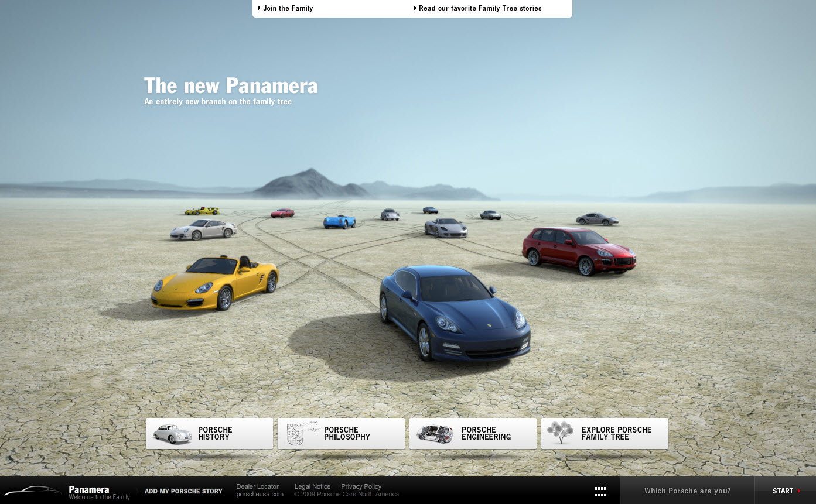Visit the porscheusa.com link
The image size is (816, 504).
pyautogui.click(x=260, y=494)
